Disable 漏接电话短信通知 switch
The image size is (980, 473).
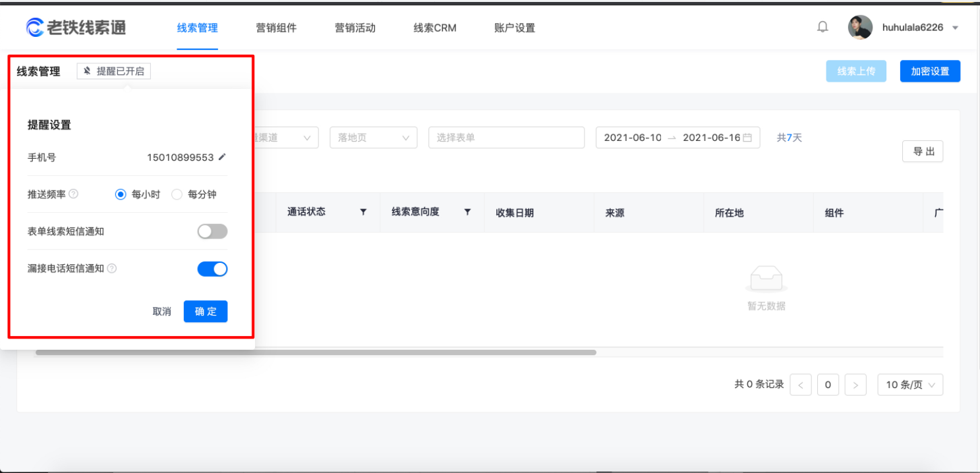click(212, 269)
